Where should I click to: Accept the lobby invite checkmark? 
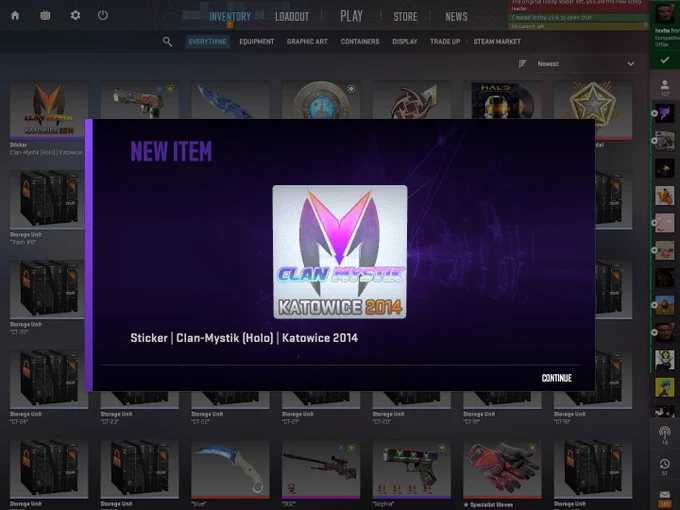coord(664,60)
